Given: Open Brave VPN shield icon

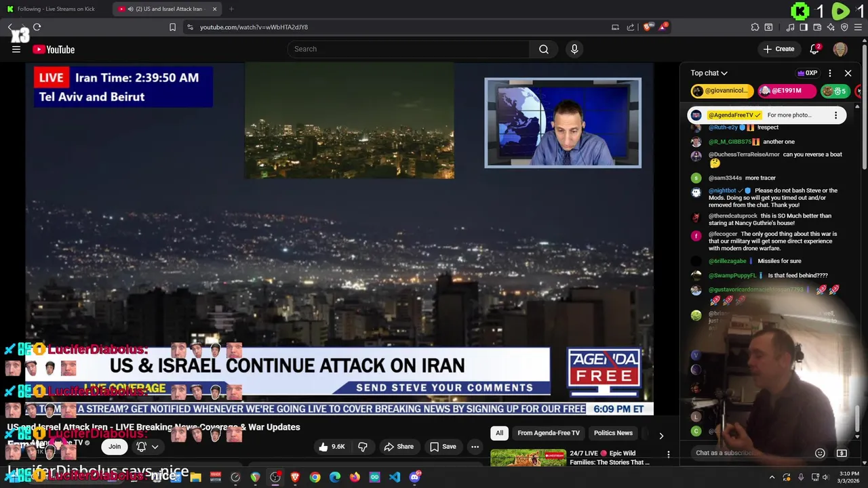Looking at the screenshot, I should 844,27.
